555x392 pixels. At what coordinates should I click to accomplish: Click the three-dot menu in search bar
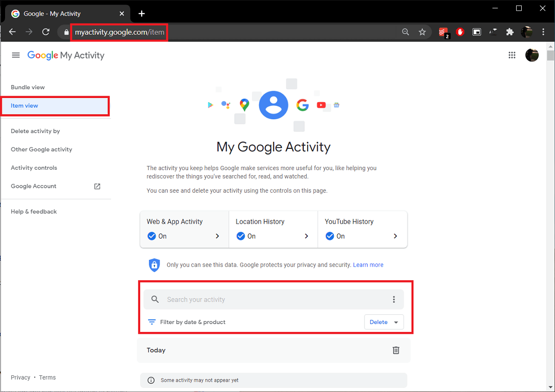pos(394,300)
